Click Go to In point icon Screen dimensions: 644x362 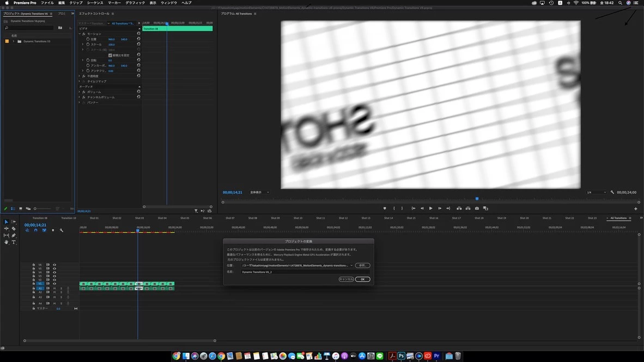tap(413, 208)
